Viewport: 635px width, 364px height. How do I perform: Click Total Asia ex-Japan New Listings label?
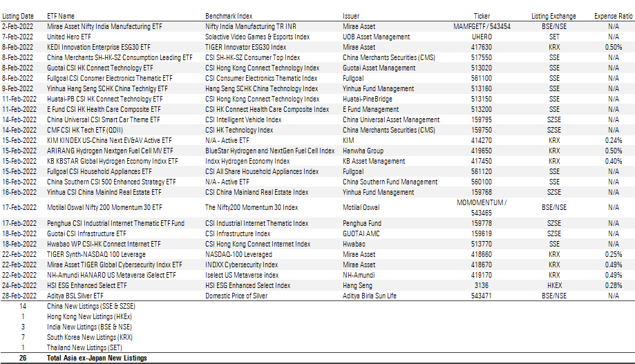(97, 358)
